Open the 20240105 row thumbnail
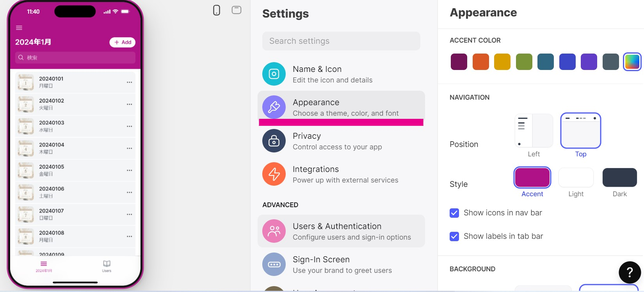644x292 pixels. [26, 170]
